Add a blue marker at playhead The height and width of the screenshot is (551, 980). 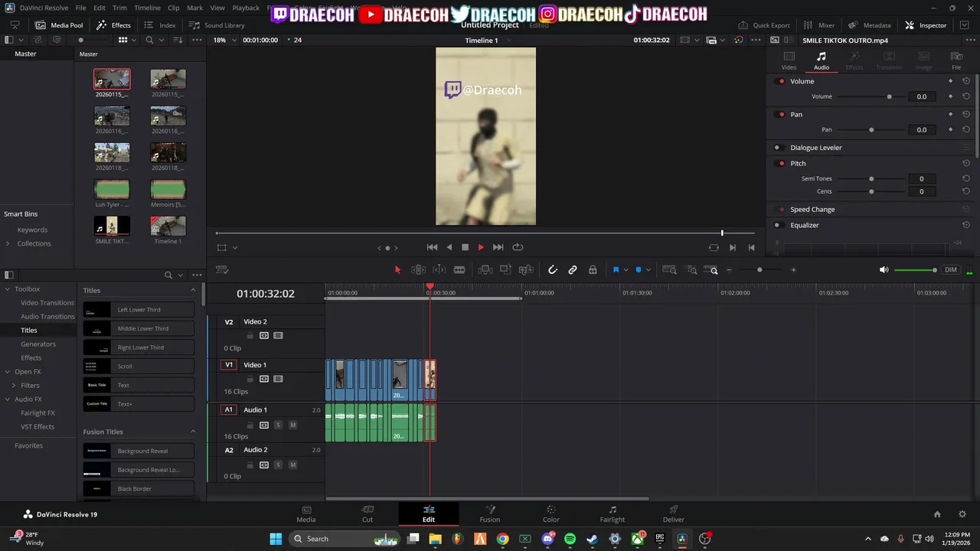point(639,269)
